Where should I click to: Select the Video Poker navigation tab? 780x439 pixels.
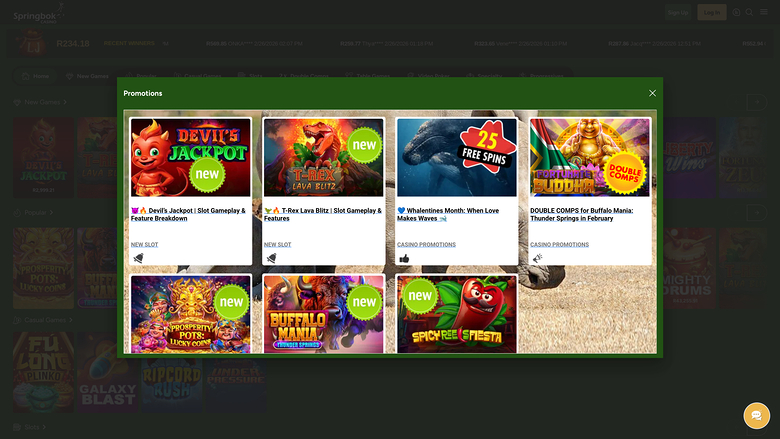coord(428,76)
